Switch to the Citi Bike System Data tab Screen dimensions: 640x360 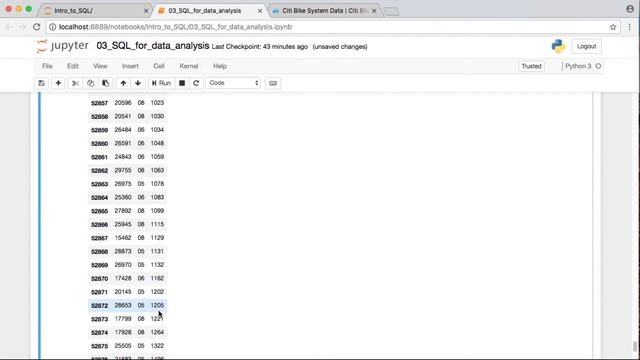pos(324,11)
